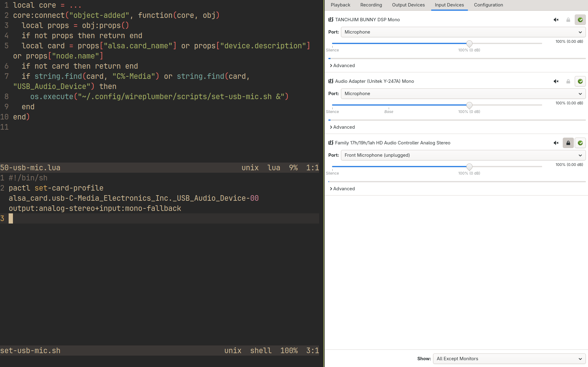588x367 pixels.
Task: Mute Audio Adapter (Unitek Y-247A) Mono
Action: [556, 81]
